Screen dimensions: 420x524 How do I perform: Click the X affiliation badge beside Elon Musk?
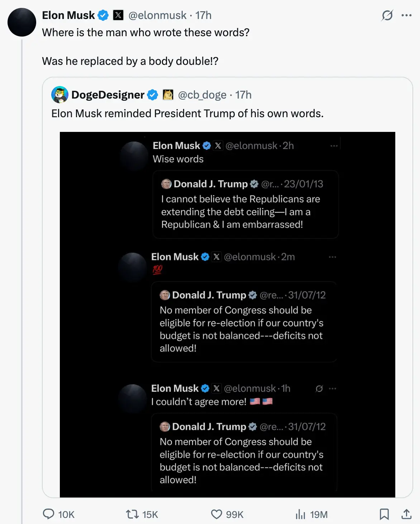pyautogui.click(x=118, y=15)
